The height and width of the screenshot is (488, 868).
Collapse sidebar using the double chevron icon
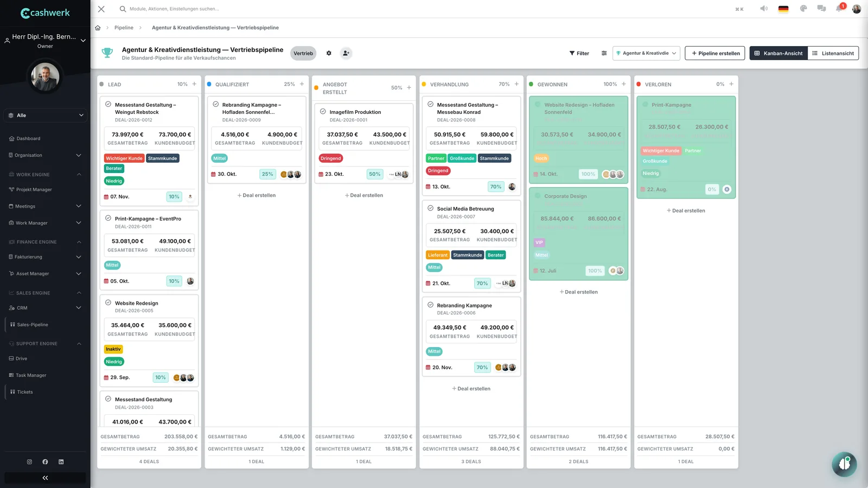tap(45, 478)
